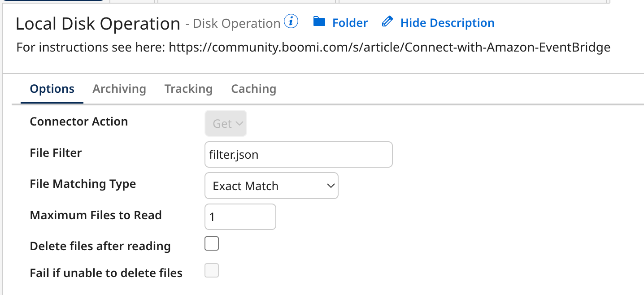Viewport: 644px width, 295px height.
Task: Select the Caching tab
Action: pos(253,89)
